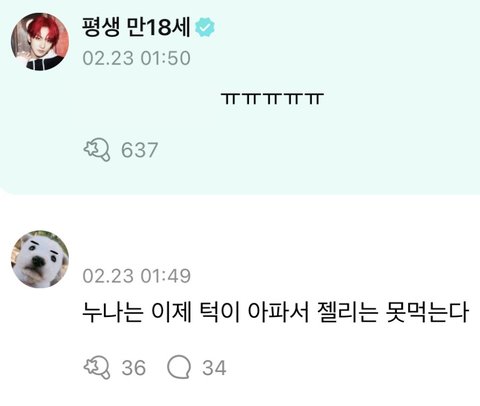Tap the 02.23 01:49 timestamp
Image resolution: width=480 pixels, height=406 pixels.
tap(136, 276)
